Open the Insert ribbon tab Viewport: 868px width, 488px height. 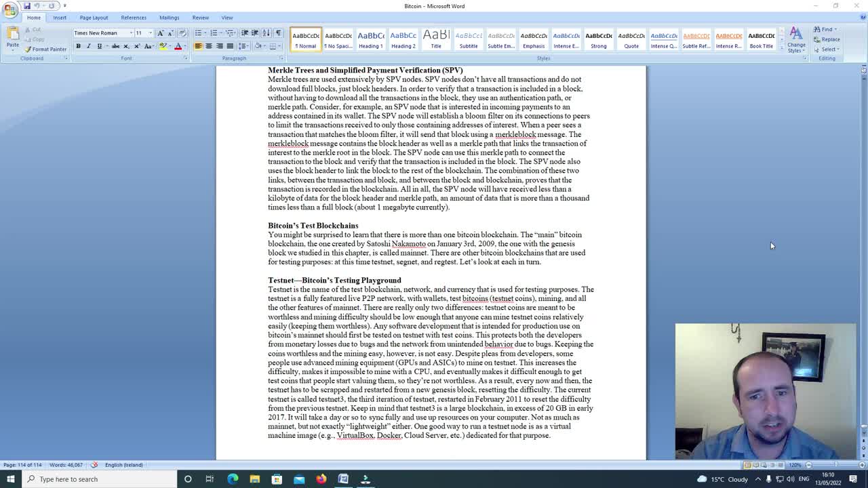coord(60,18)
